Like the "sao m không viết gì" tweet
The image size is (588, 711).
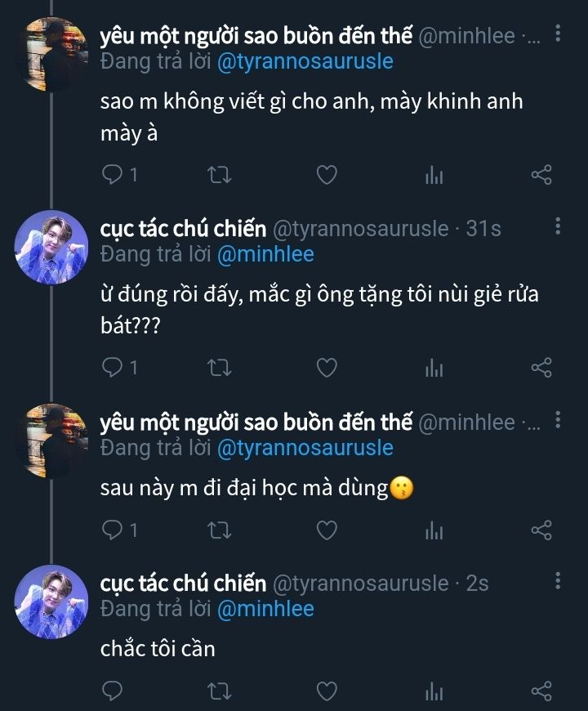(x=327, y=174)
